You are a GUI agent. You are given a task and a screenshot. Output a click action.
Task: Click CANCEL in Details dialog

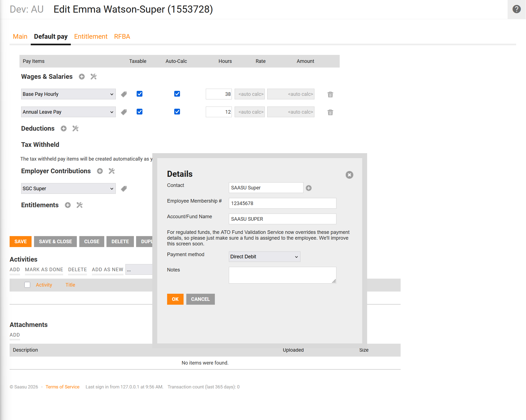pyautogui.click(x=201, y=299)
